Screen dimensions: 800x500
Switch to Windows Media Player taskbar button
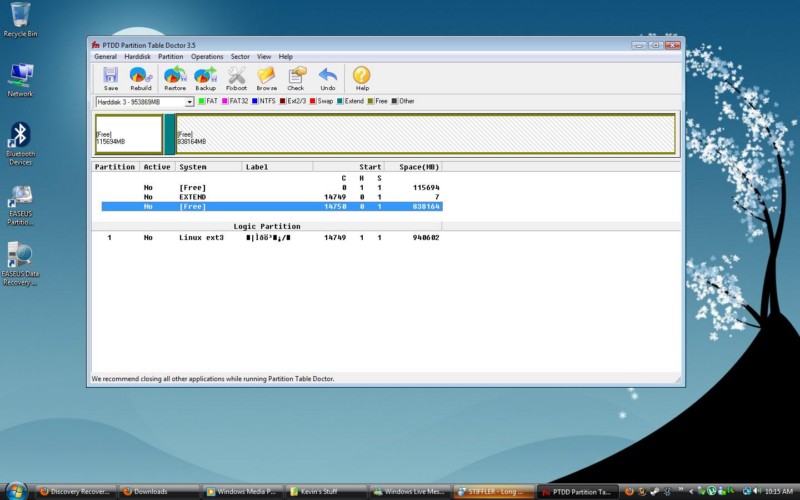[x=242, y=492]
